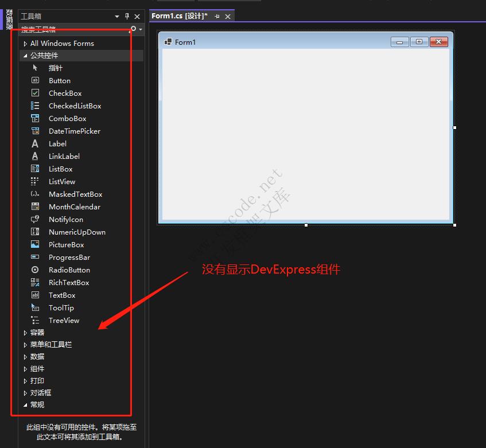Pick the PictureBox control icon
This screenshot has height=448, width=486.
[x=35, y=244]
